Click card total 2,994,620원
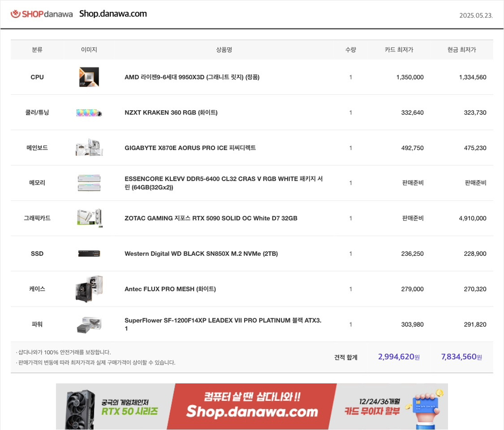 coord(399,357)
